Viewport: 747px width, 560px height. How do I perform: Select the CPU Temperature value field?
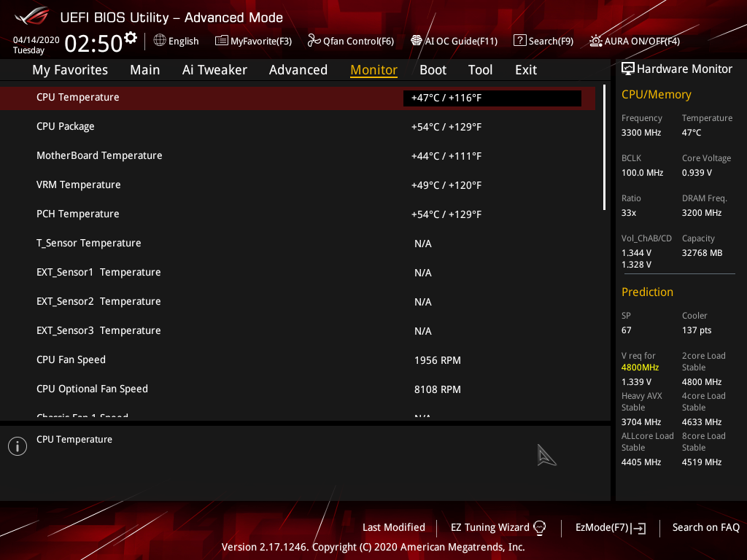click(492, 98)
